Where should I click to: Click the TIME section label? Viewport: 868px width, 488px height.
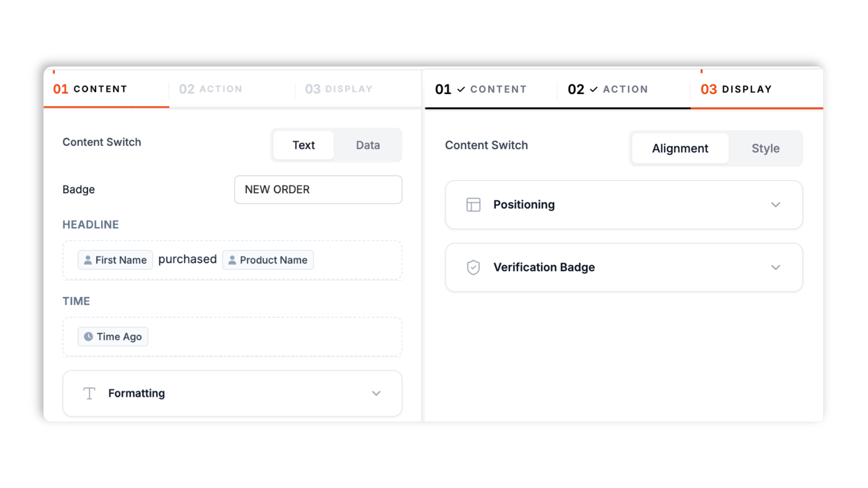(x=76, y=301)
